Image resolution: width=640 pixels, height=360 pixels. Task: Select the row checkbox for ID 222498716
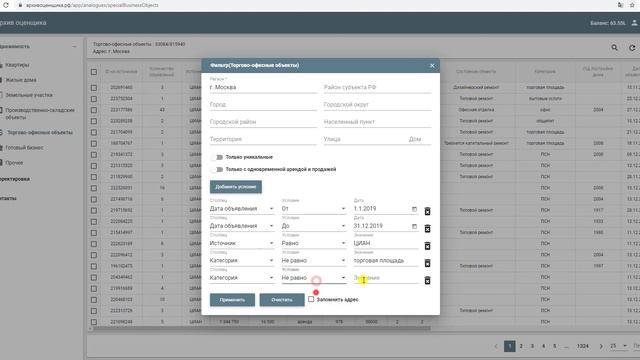tap(94, 199)
